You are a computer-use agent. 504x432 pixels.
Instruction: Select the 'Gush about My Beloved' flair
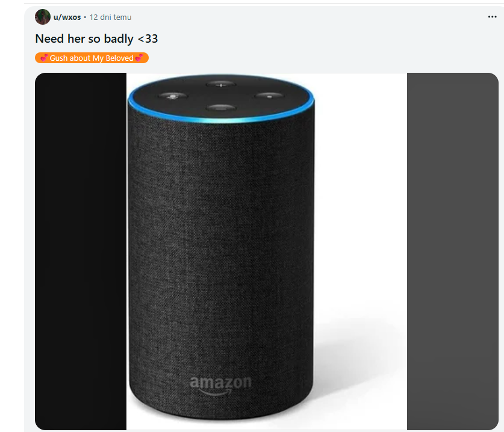92,58
